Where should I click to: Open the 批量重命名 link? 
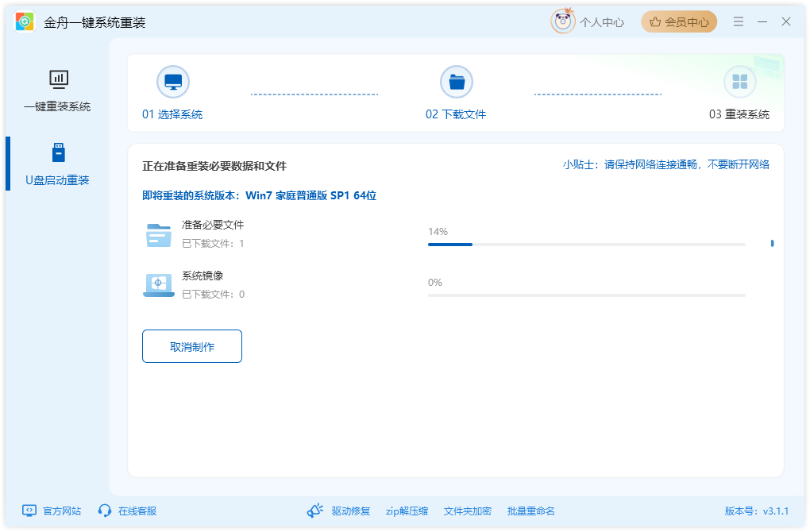point(531,511)
